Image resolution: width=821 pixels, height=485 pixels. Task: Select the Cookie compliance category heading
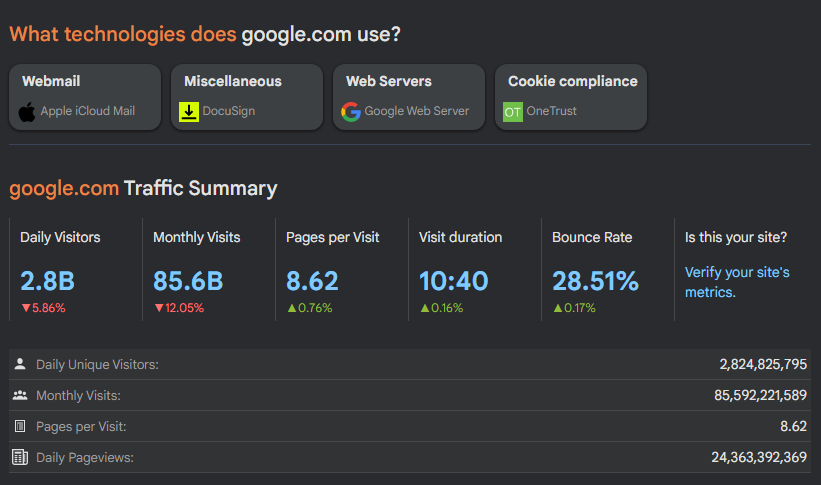[x=573, y=81]
